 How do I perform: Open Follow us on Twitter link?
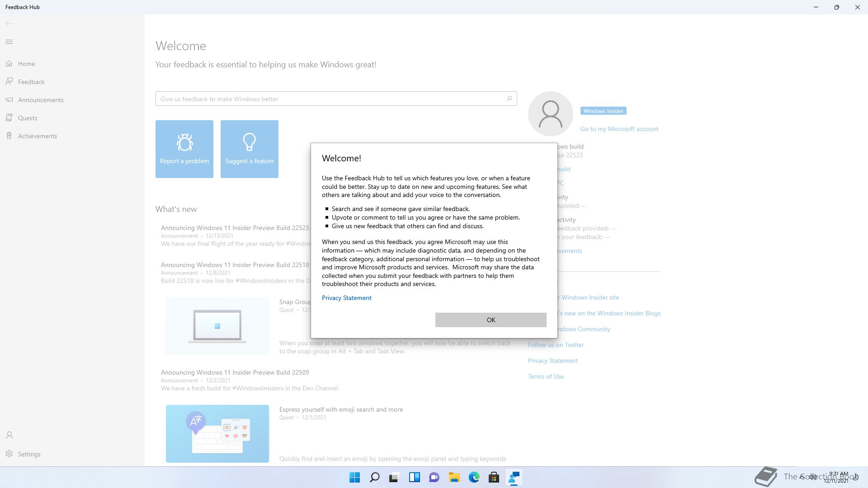(556, 345)
